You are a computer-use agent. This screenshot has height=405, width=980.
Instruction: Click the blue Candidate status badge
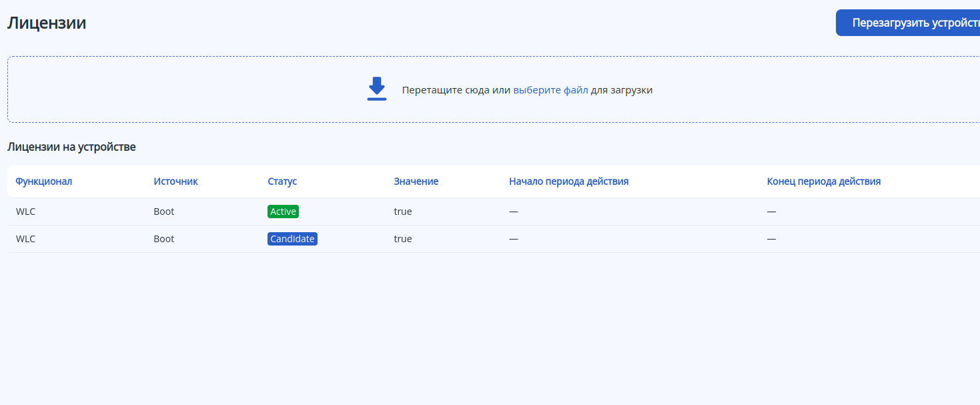292,239
